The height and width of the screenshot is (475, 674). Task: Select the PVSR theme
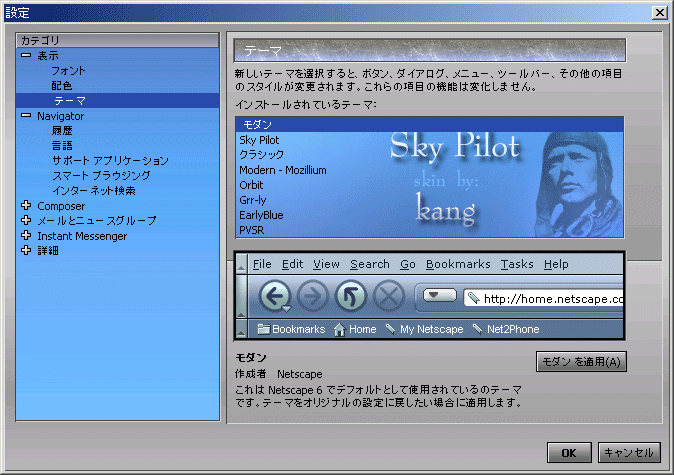pyautogui.click(x=251, y=230)
